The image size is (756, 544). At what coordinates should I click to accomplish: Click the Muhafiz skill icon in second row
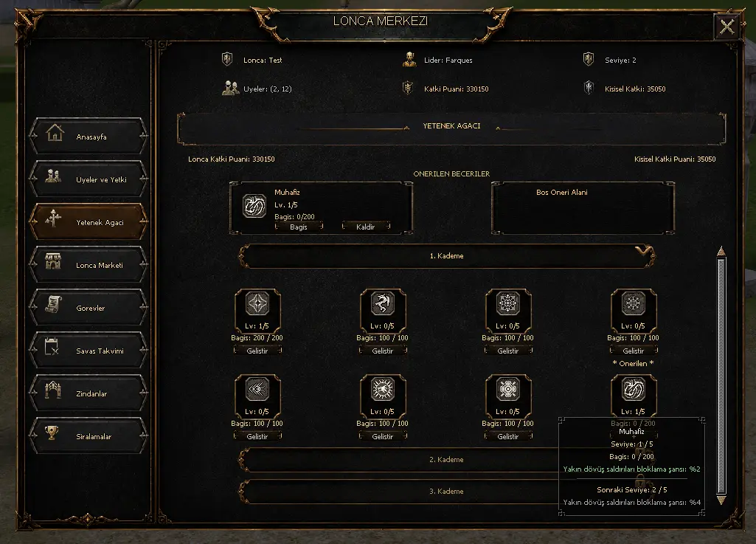pos(634,390)
